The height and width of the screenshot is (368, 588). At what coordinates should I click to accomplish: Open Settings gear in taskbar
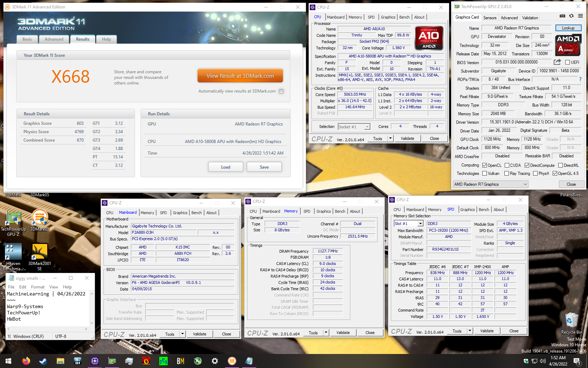215,361
